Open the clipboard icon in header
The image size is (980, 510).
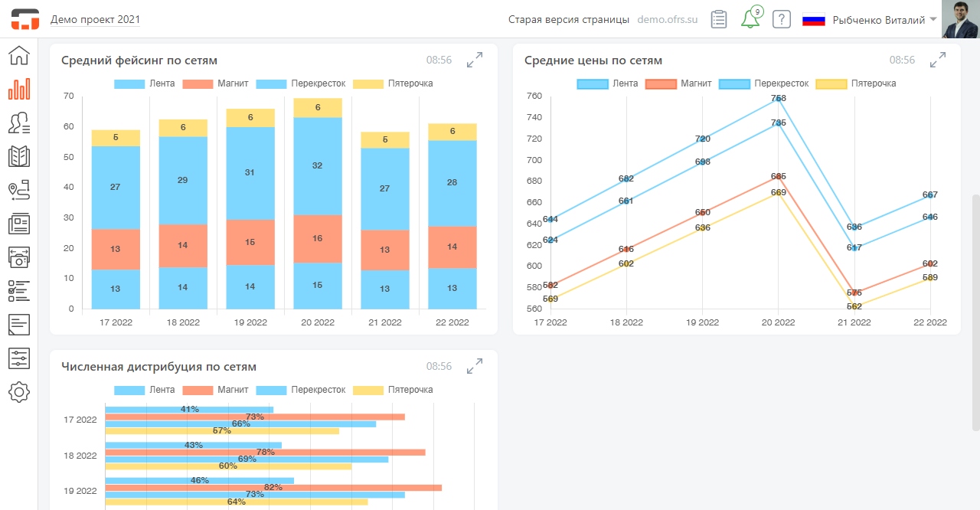point(718,19)
